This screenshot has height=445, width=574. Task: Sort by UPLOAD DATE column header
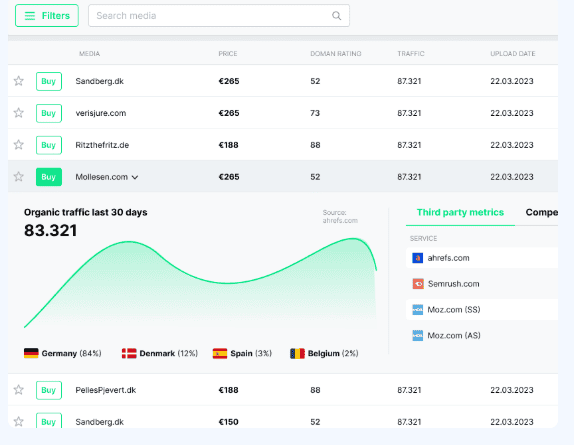click(513, 54)
